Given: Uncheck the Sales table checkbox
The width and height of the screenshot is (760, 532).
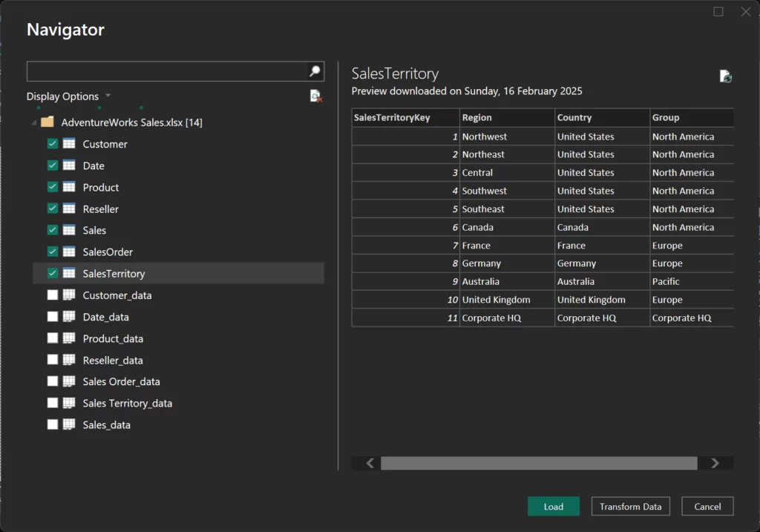Looking at the screenshot, I should point(53,230).
